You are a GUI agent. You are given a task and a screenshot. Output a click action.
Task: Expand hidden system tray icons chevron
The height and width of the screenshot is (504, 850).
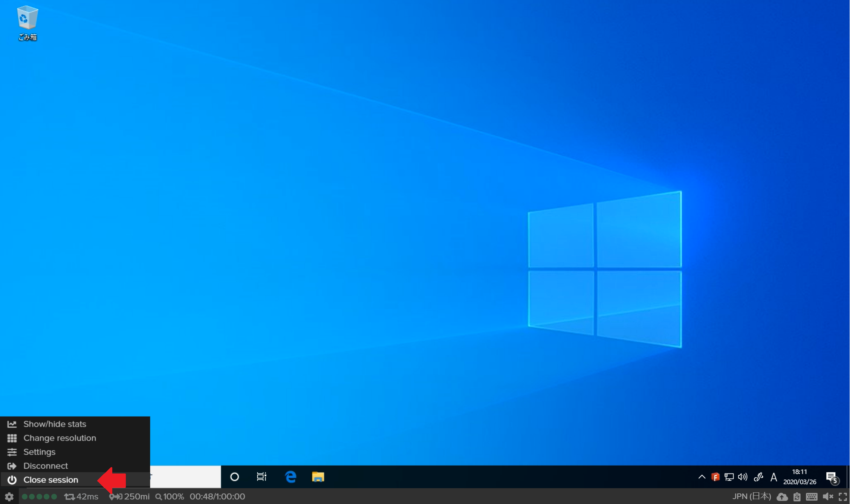coord(702,477)
